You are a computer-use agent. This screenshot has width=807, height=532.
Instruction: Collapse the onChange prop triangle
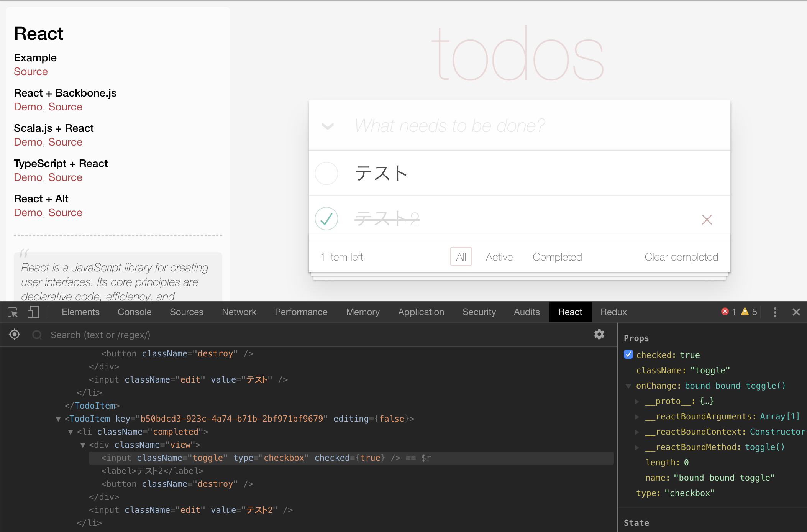pyautogui.click(x=628, y=386)
